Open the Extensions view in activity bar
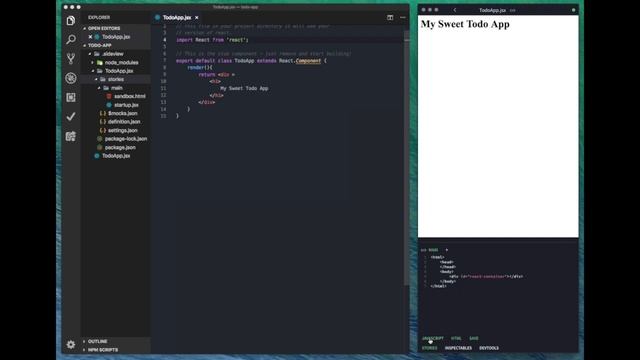640x360 pixels. click(71, 97)
